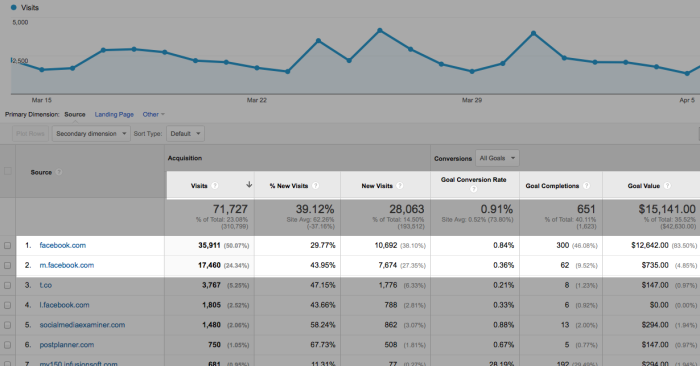The height and width of the screenshot is (366, 700).
Task: Click the 35,911 visits cell
Action: 209,245
